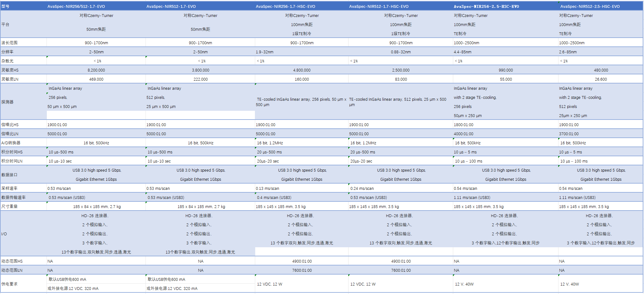This screenshot has height=294, width=644.
Task: Click the 波长范围 row label
Action: tap(24, 43)
